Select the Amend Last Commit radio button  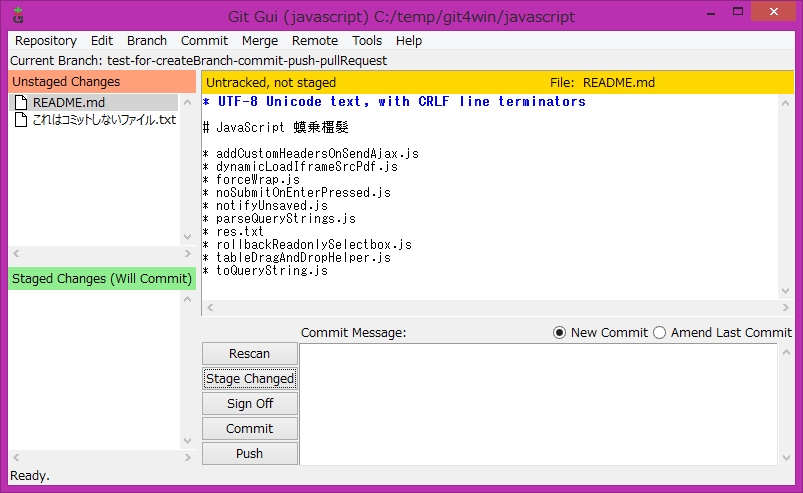pyautogui.click(x=660, y=333)
